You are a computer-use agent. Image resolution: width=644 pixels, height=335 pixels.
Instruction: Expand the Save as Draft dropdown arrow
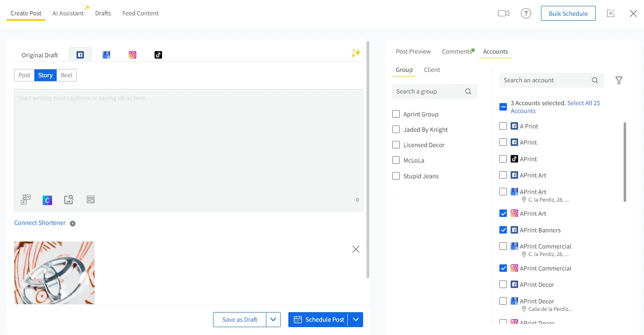[273, 320]
